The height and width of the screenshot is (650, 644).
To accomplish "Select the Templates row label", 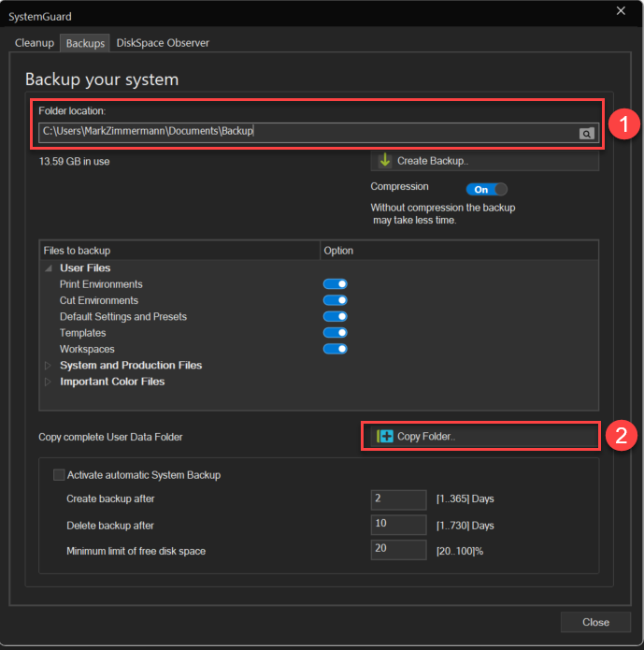I will point(82,333).
